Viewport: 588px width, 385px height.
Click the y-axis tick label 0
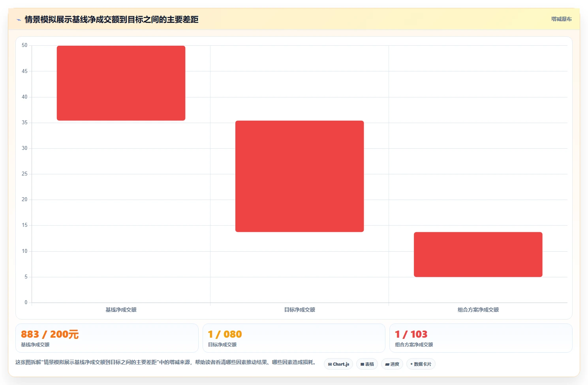[x=26, y=303]
